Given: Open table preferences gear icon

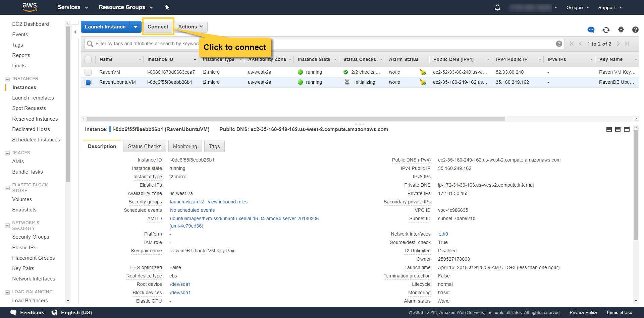Looking at the screenshot, I should click(x=621, y=29).
